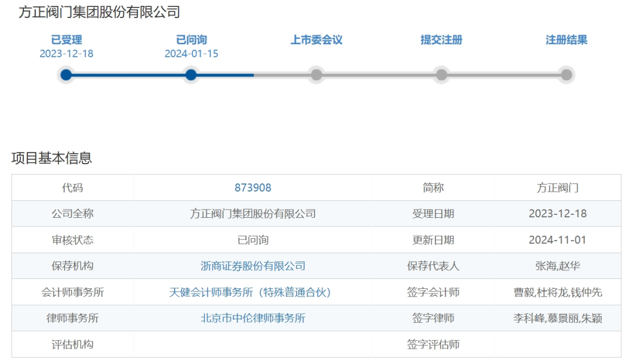Click the 保荐代表人 label cell

(x=433, y=266)
